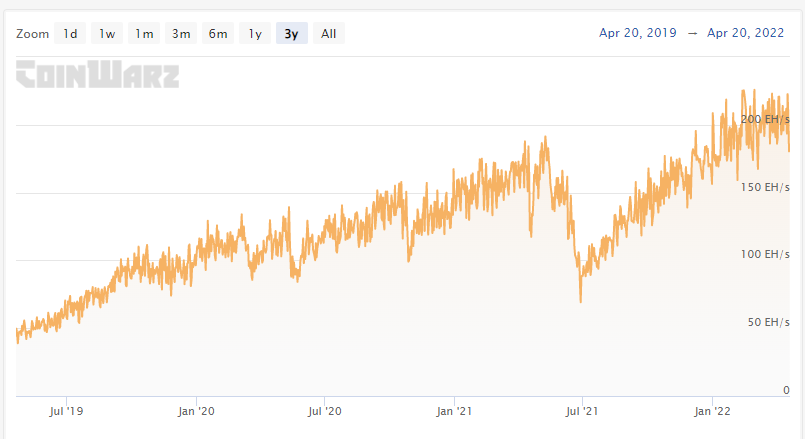Click the Jan '21 x-axis tick label
This screenshot has height=439, width=805.
click(454, 410)
